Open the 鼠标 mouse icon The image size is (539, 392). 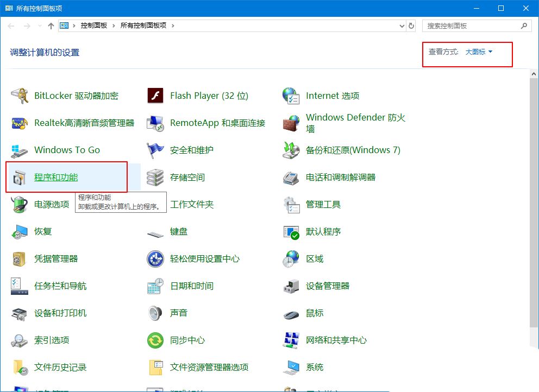[x=291, y=314]
